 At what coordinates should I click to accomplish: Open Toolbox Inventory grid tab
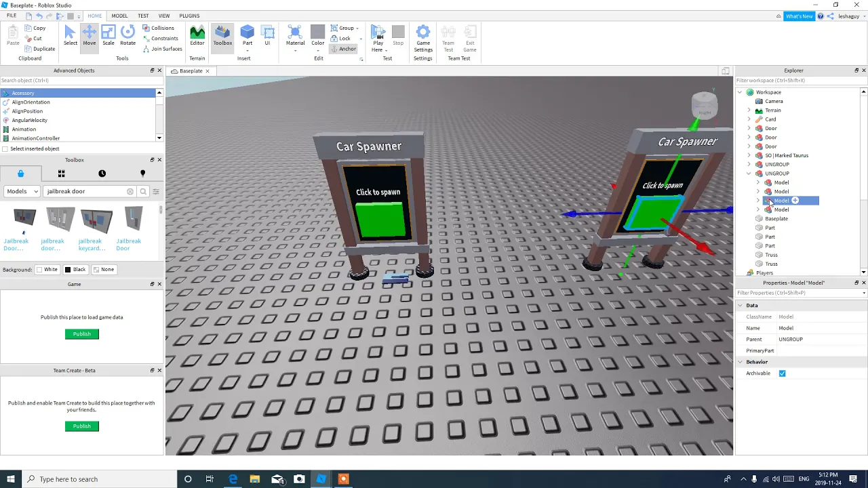61,174
